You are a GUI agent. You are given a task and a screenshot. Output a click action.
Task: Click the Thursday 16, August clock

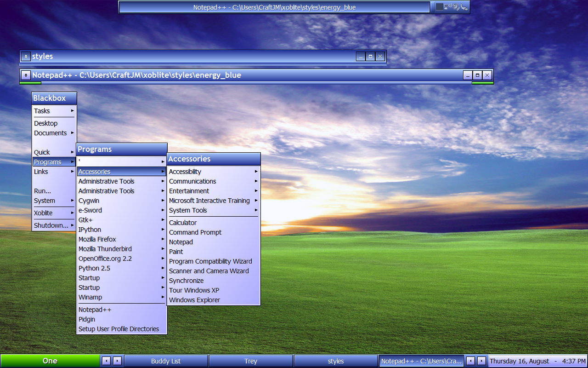537,361
